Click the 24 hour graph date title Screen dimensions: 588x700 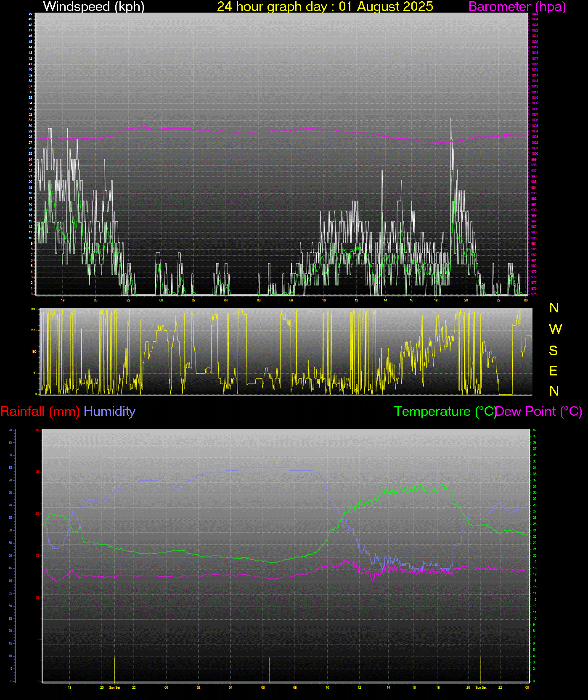tap(325, 6)
